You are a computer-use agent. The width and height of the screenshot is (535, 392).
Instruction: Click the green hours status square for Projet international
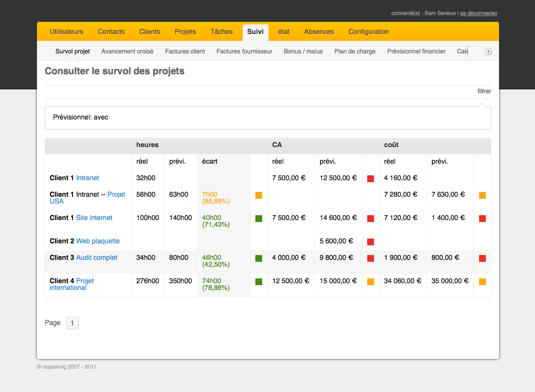(x=259, y=282)
